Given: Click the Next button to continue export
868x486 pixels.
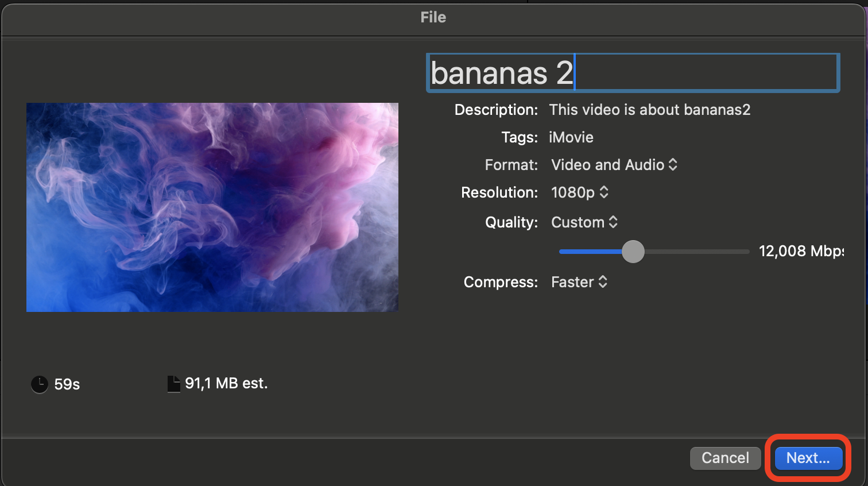Looking at the screenshot, I should point(807,458).
